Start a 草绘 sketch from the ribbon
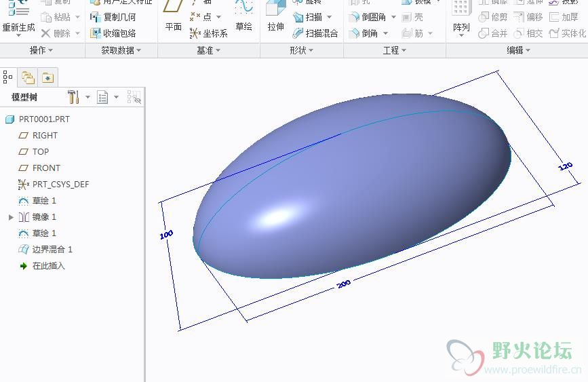Viewport: 588px width, 382px height. click(x=243, y=15)
